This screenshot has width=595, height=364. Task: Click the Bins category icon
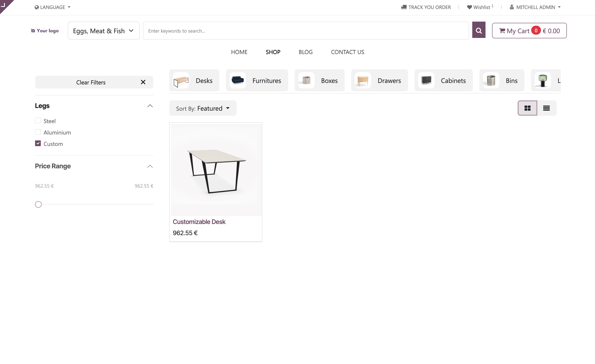(x=491, y=80)
